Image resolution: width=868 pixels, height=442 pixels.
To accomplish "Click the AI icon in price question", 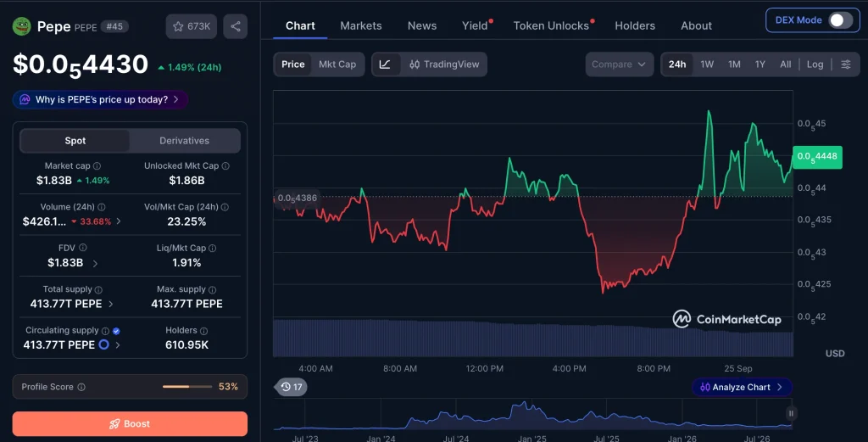I will 25,100.
